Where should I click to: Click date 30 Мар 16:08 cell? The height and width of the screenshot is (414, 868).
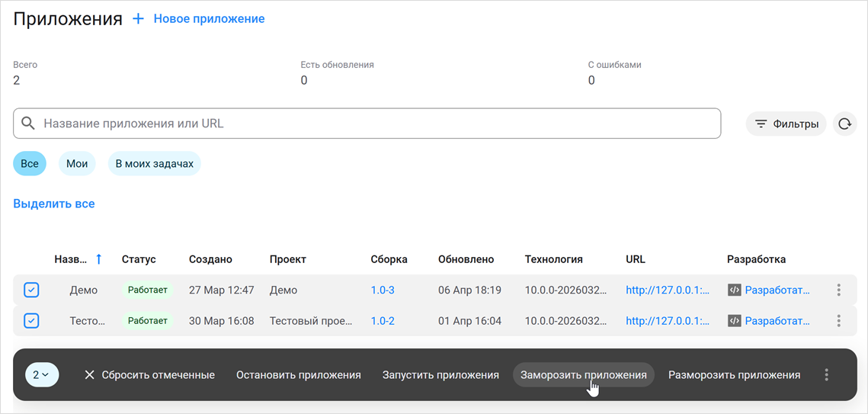pyautogui.click(x=222, y=320)
